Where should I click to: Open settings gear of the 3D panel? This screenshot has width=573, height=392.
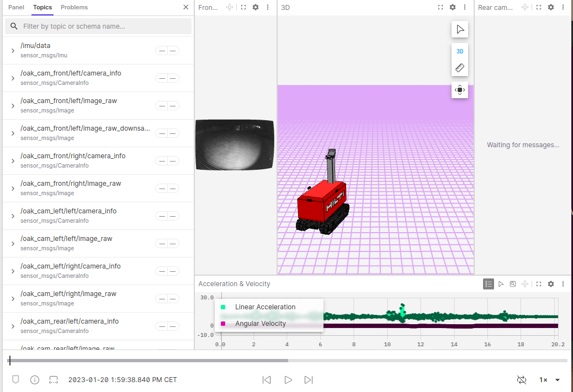click(453, 7)
